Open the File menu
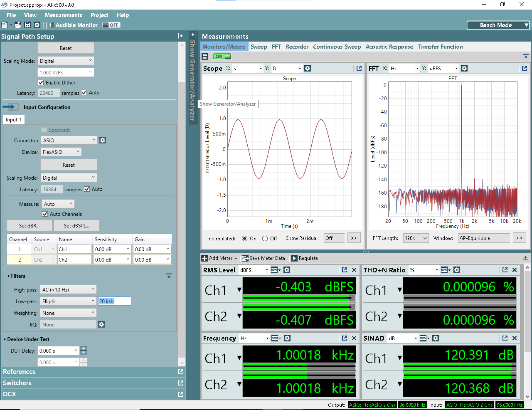The image size is (532, 410). (x=11, y=15)
